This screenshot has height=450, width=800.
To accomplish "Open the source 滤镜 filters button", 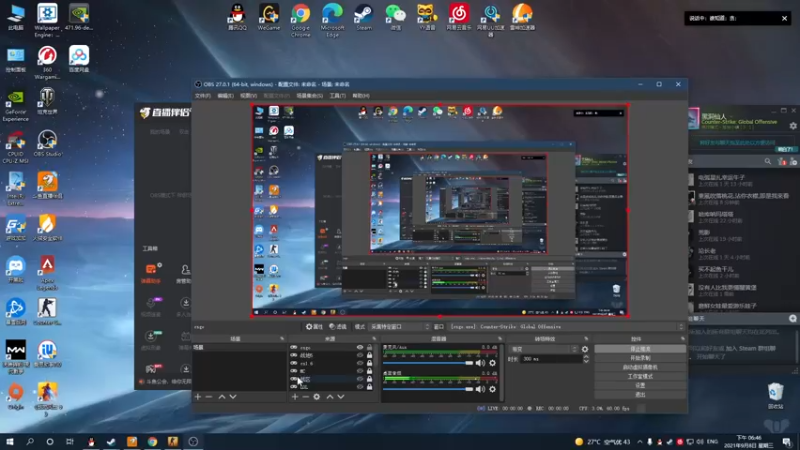I will (338, 327).
